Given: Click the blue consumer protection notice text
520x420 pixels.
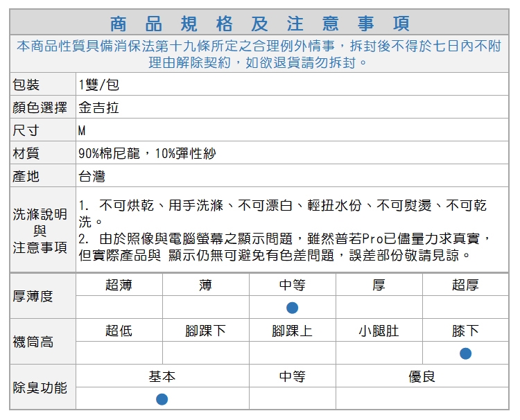Looking at the screenshot, I should pyautogui.click(x=259, y=54).
